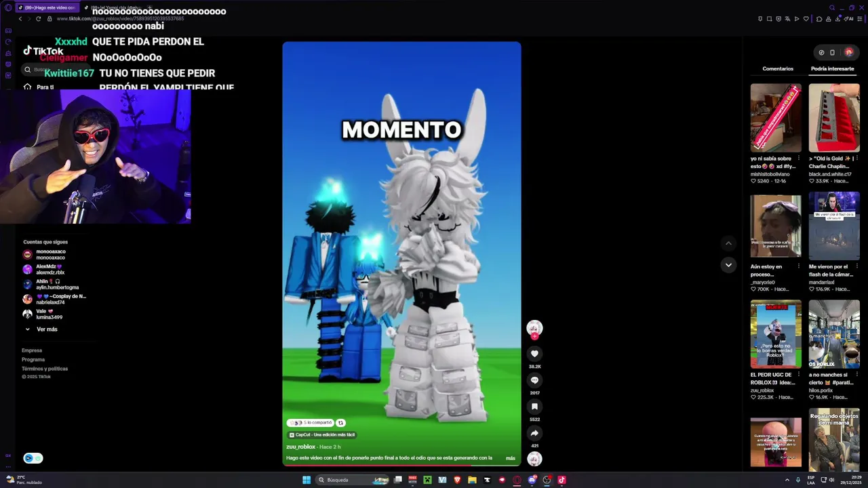
Task: Follow the creator via the avatar plus icon
Action: click(534, 336)
